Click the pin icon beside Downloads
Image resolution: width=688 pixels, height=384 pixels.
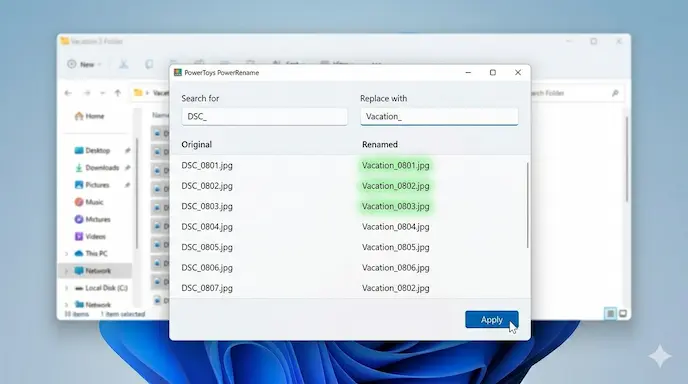[127, 168]
